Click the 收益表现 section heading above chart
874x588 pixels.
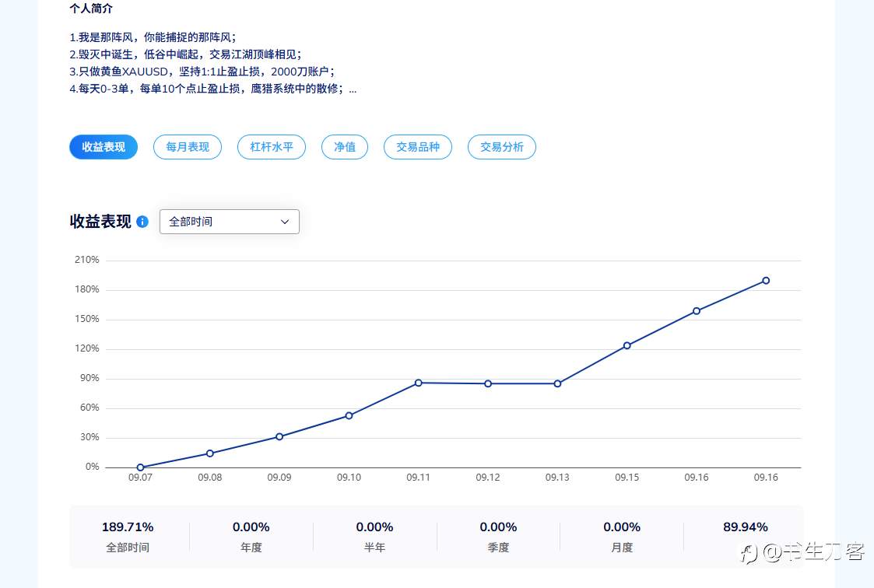[x=100, y=222]
